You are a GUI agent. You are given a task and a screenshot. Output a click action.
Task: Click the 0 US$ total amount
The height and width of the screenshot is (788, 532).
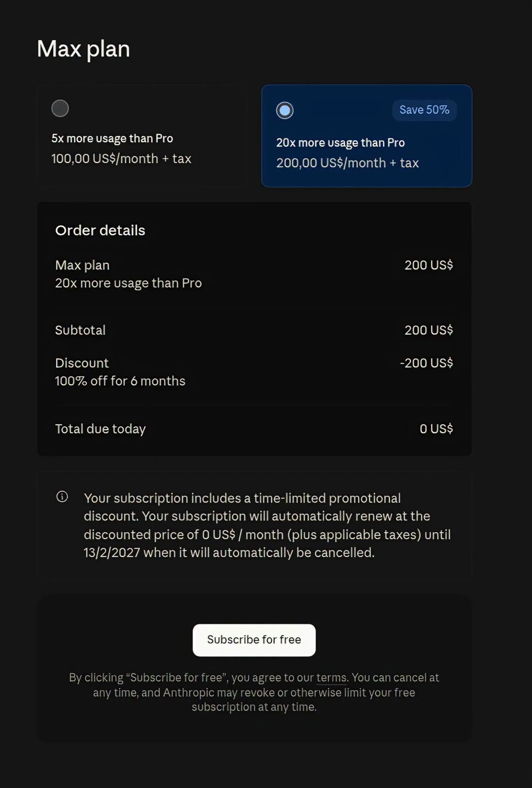436,429
